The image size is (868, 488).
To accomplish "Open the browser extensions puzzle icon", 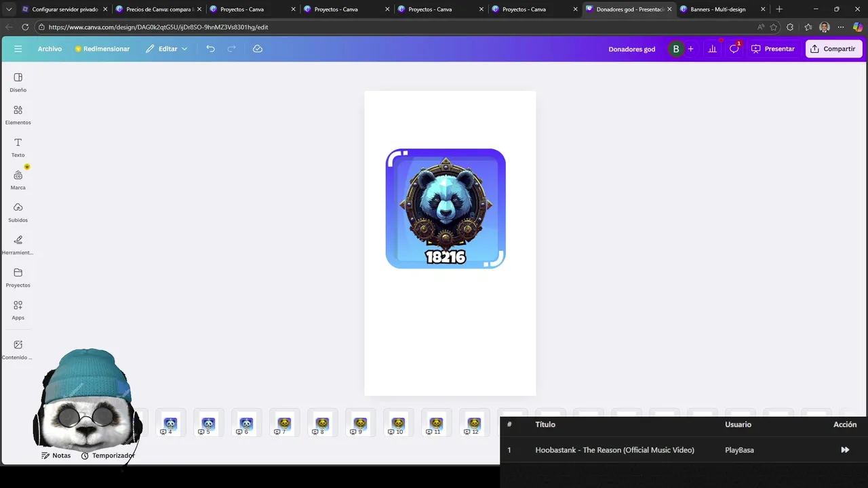I will pos(790,27).
